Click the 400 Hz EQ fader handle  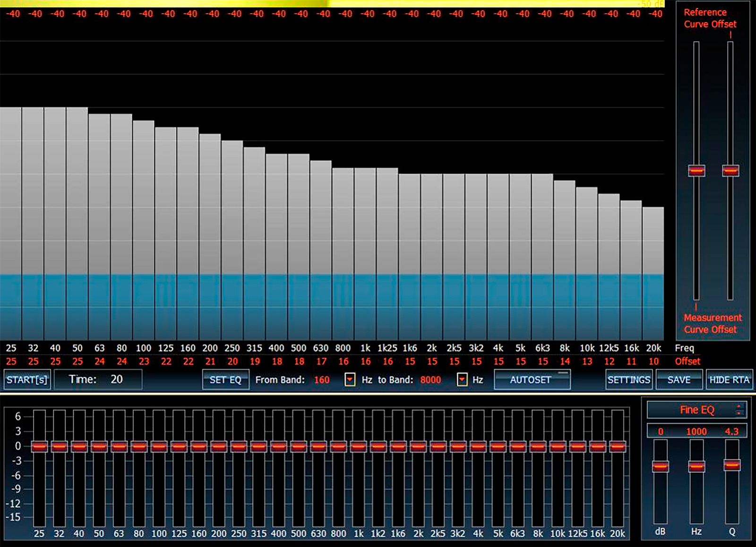pyautogui.click(x=279, y=446)
